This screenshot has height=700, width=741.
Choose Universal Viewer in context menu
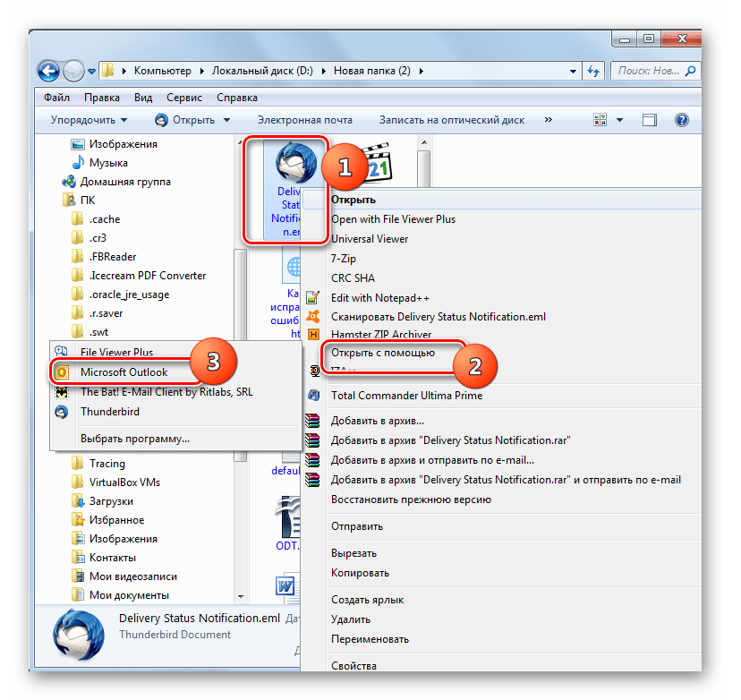(370, 239)
